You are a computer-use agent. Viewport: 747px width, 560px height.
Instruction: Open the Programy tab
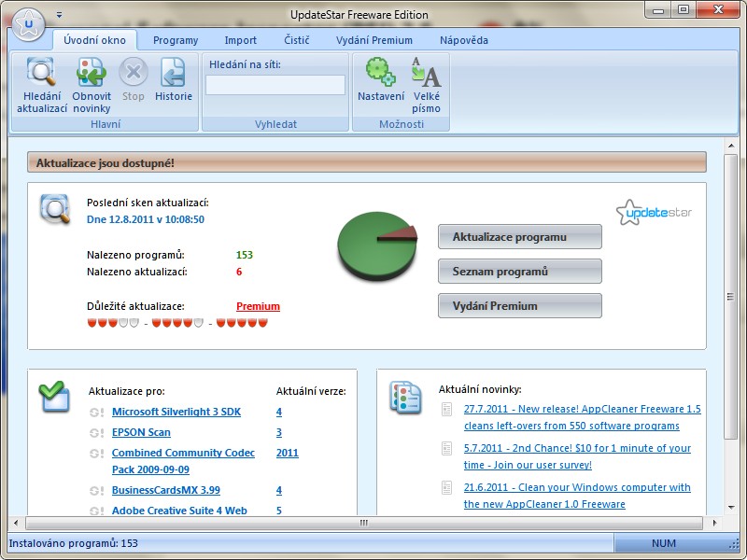pos(176,40)
